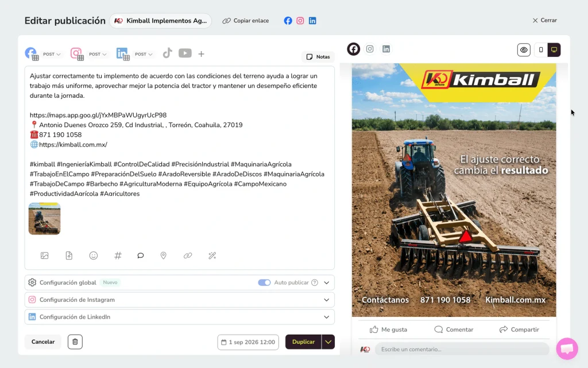Open the LinkedIn POST type dropdown
This screenshot has width=588, height=368.
pos(143,54)
